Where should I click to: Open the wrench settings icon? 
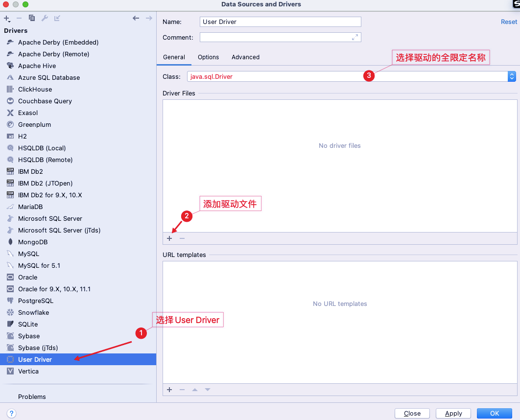tap(45, 18)
